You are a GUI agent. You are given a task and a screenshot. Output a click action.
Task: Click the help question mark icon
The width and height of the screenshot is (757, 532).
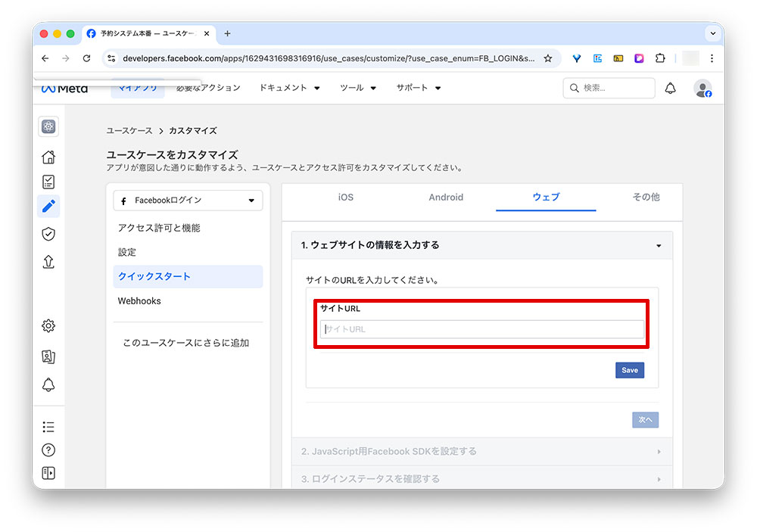tap(48, 450)
